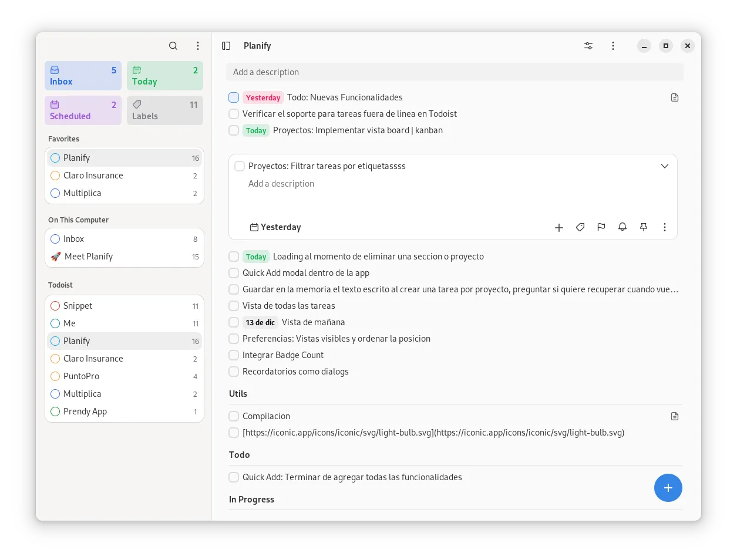This screenshot has height=560, width=737.
Task: Check off the Integrar Badge Count task
Action: (x=234, y=355)
